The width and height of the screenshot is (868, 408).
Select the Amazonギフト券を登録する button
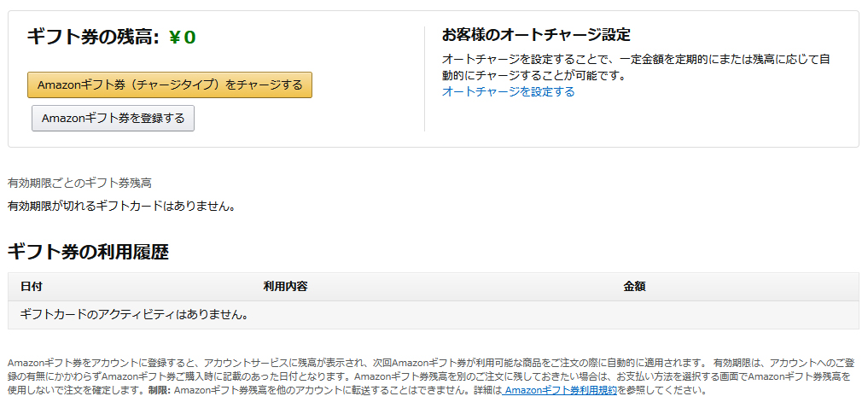coord(113,118)
